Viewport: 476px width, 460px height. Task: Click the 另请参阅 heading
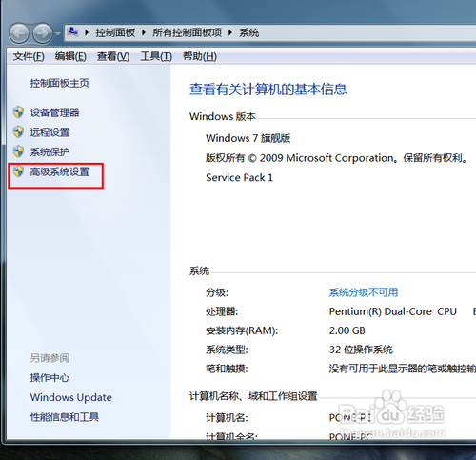[x=50, y=358]
